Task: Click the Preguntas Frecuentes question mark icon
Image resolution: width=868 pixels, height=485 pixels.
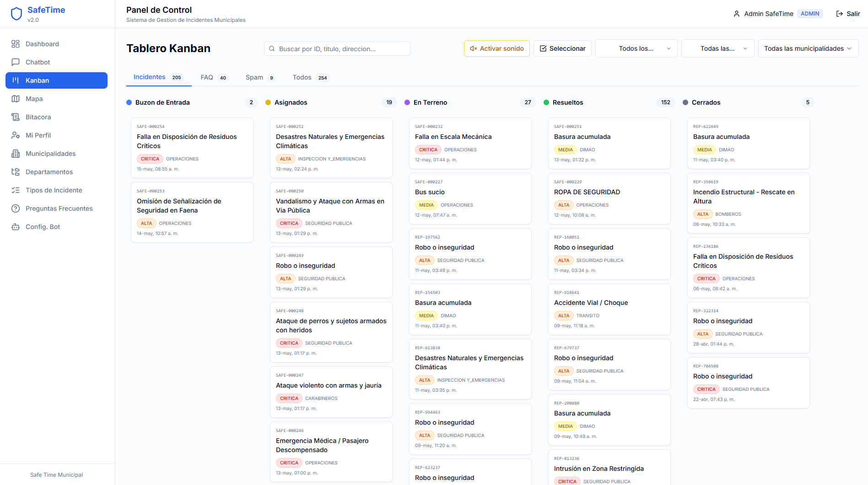Action: [x=16, y=208]
